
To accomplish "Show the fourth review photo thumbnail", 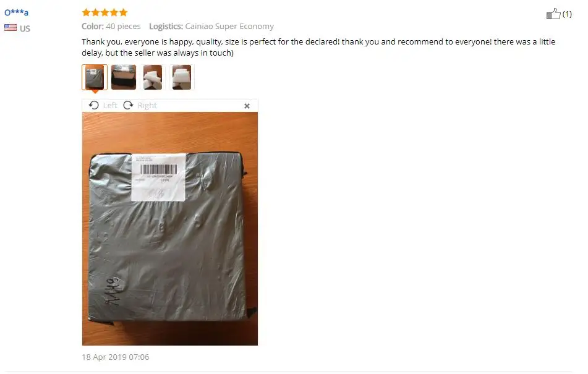I will (182, 77).
